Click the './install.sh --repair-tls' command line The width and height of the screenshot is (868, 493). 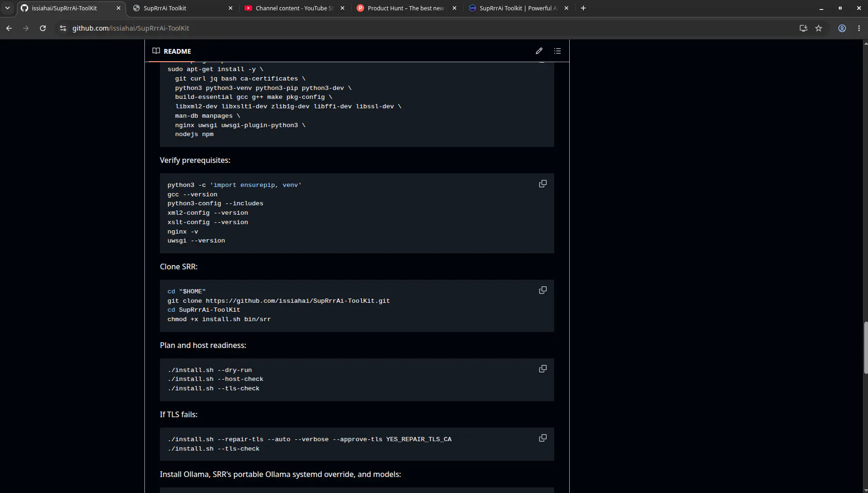coord(310,439)
